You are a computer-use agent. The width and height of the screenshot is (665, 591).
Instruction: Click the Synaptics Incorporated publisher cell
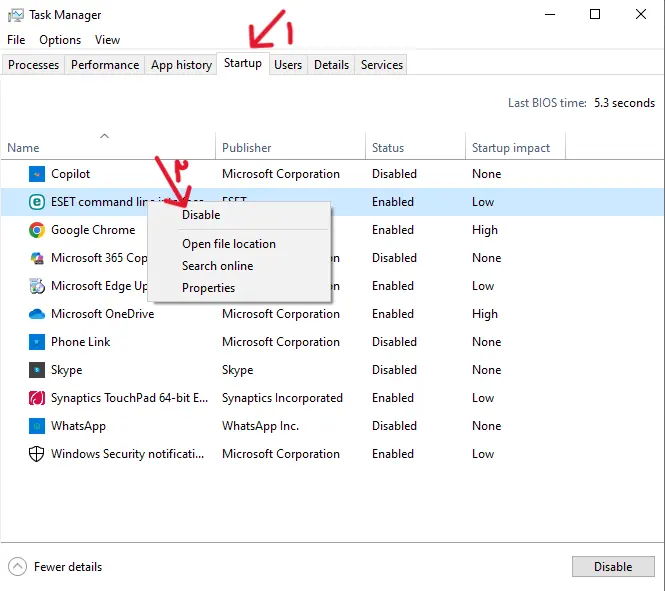(x=282, y=398)
